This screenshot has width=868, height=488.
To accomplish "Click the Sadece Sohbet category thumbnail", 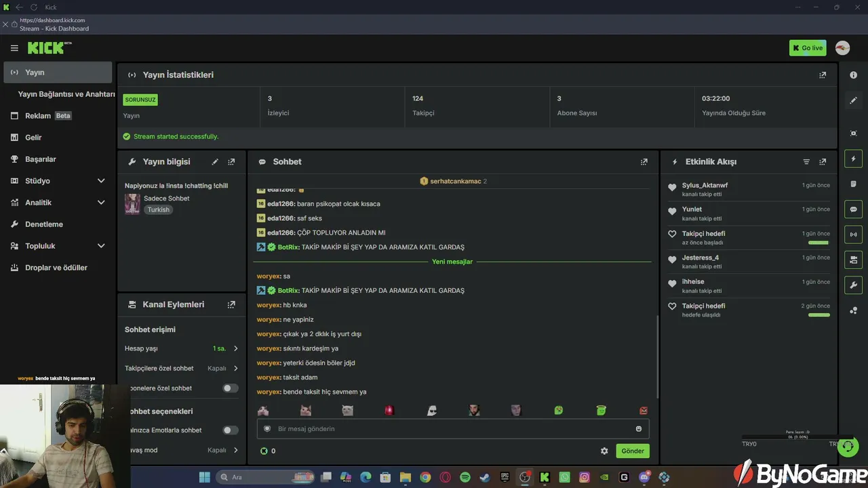I will 132,204.
